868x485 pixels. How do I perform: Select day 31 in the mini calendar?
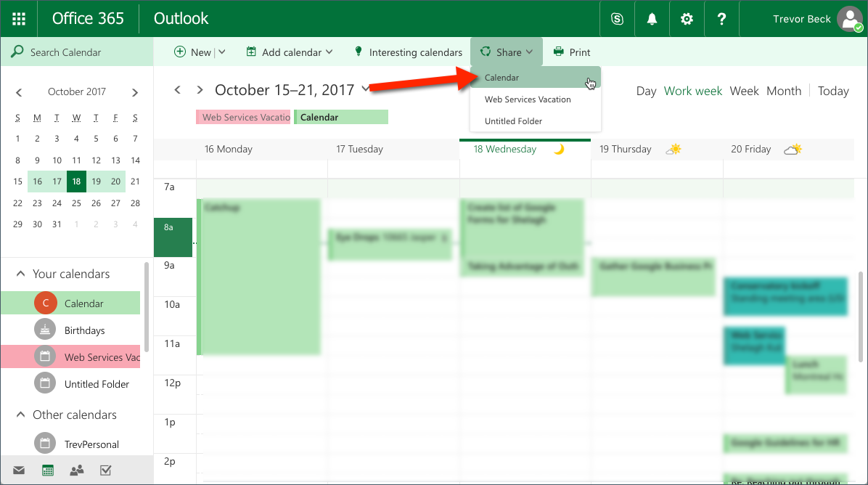57,224
